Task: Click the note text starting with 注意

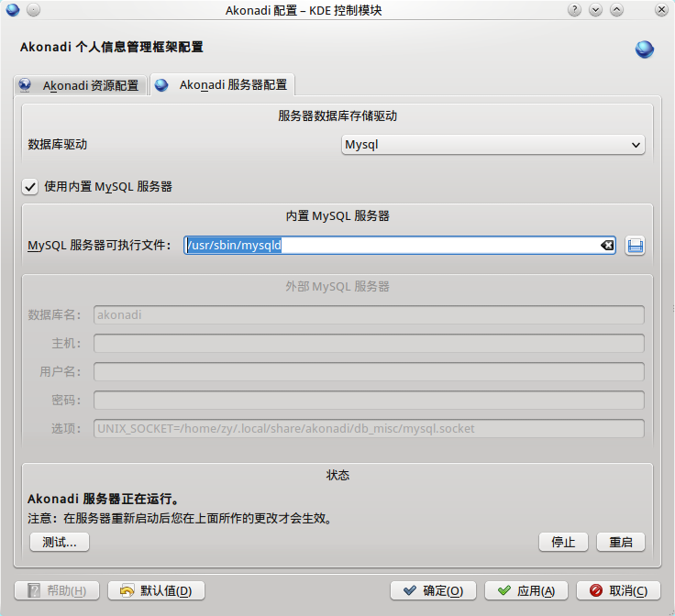Action: coord(180,518)
